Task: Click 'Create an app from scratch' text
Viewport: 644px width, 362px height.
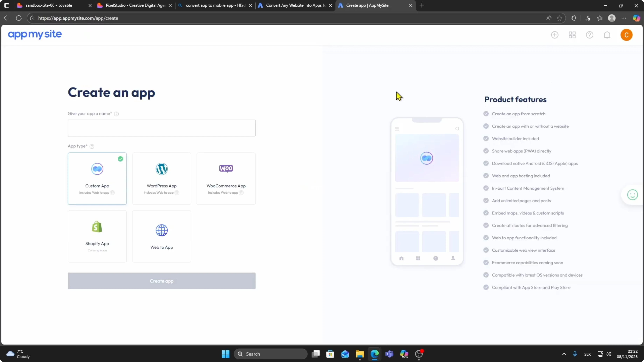Action: tap(519, 114)
